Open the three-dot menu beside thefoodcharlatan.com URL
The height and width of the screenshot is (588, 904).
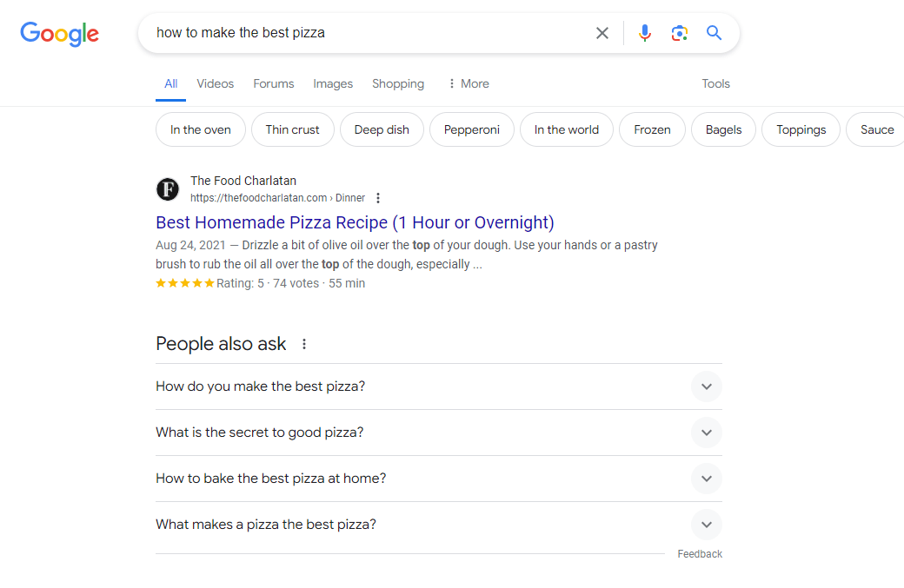point(377,198)
